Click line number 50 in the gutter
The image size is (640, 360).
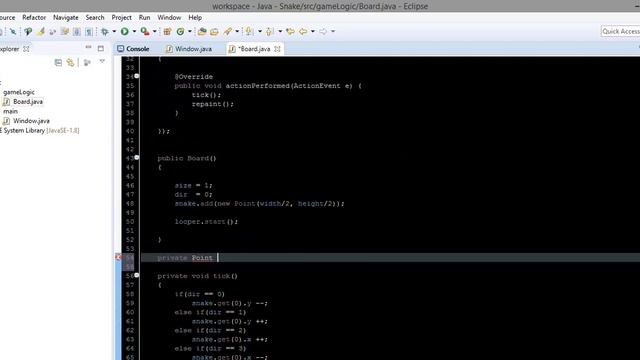130,222
